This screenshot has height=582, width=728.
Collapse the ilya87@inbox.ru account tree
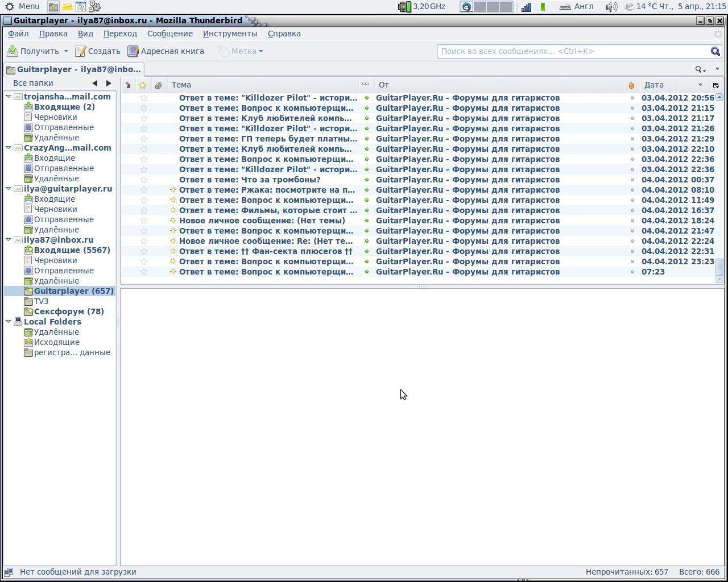tap(9, 240)
